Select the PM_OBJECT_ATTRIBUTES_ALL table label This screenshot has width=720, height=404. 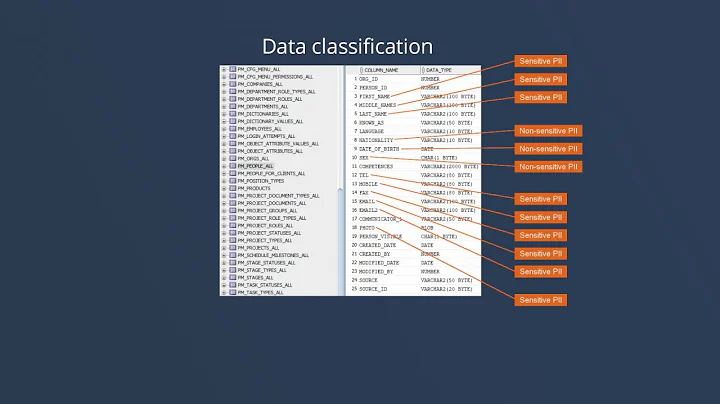(270, 151)
